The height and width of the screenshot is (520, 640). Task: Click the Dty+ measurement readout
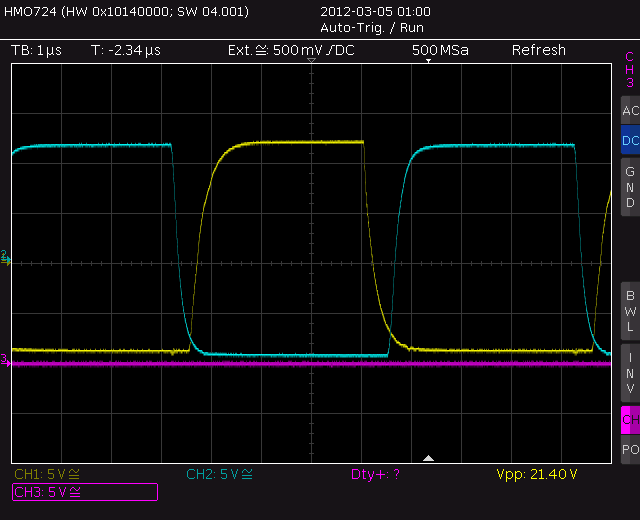(x=375, y=474)
